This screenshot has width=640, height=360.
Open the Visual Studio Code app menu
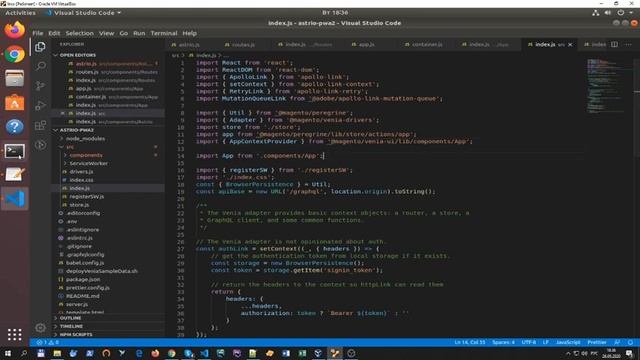[x=84, y=13]
